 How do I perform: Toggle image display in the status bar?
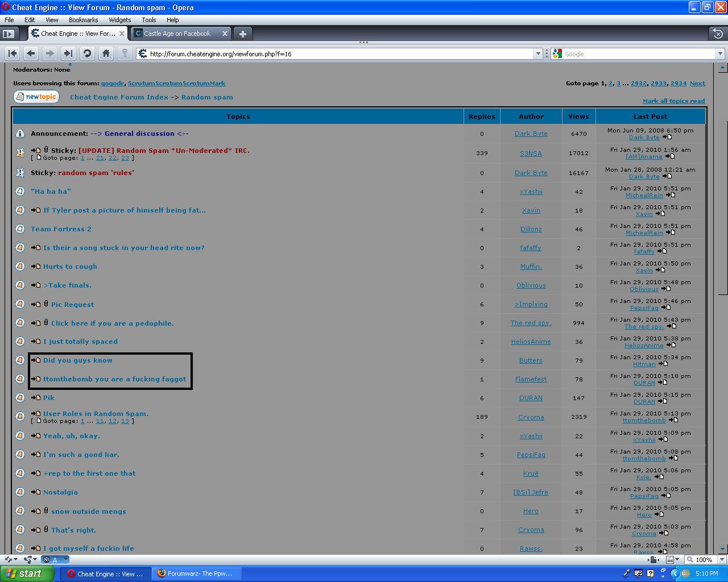(x=672, y=560)
